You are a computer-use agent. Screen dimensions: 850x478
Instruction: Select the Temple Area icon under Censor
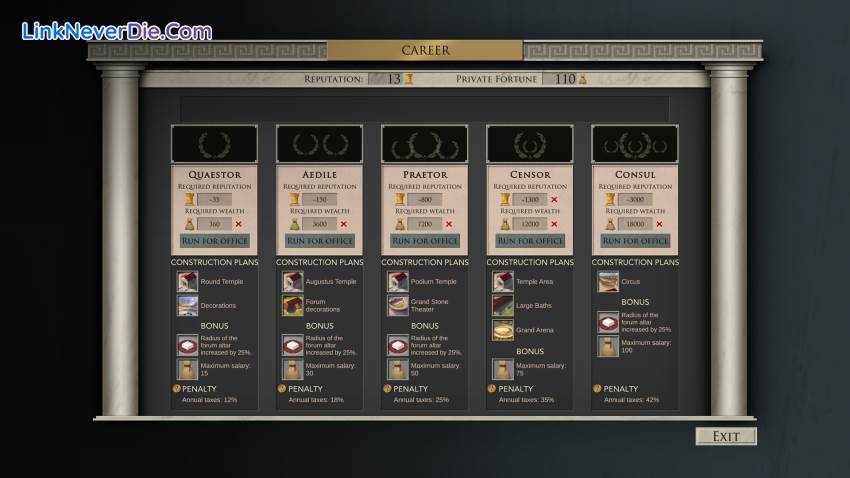(x=502, y=282)
